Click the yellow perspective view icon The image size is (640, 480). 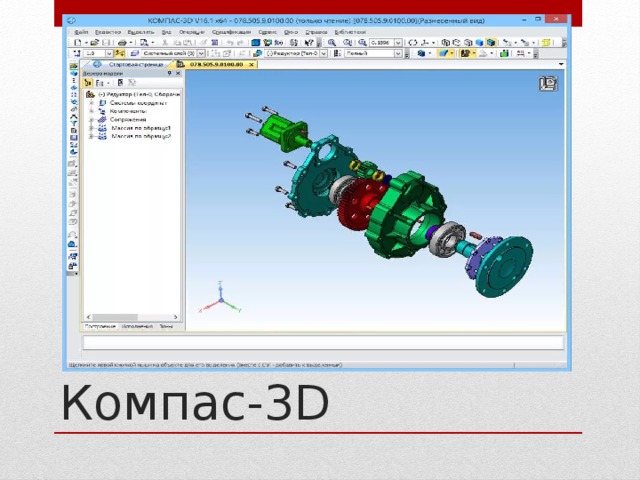click(546, 42)
